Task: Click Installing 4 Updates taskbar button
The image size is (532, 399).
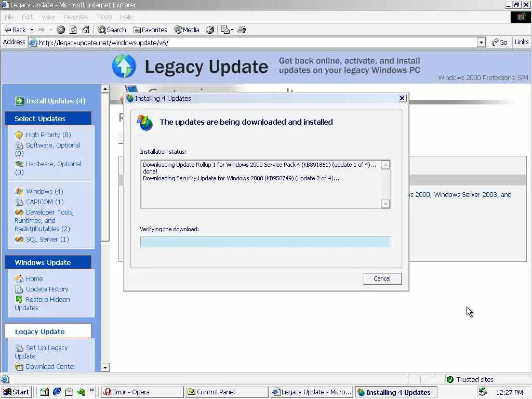Action: [396, 392]
